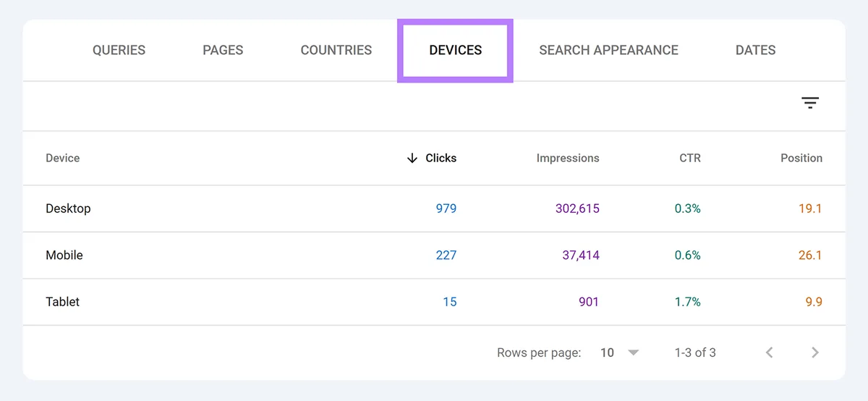
Task: Open the Rows per page dropdown
Action: (620, 353)
